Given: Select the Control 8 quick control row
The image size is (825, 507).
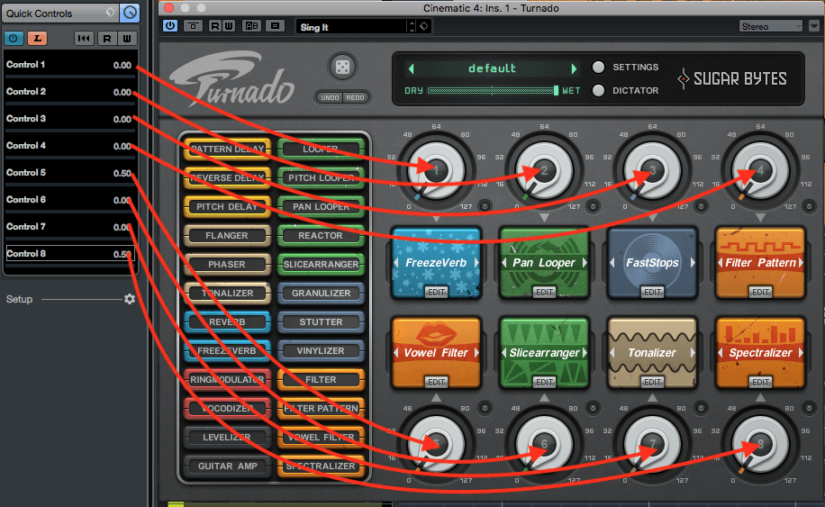Looking at the screenshot, I should coord(70,254).
